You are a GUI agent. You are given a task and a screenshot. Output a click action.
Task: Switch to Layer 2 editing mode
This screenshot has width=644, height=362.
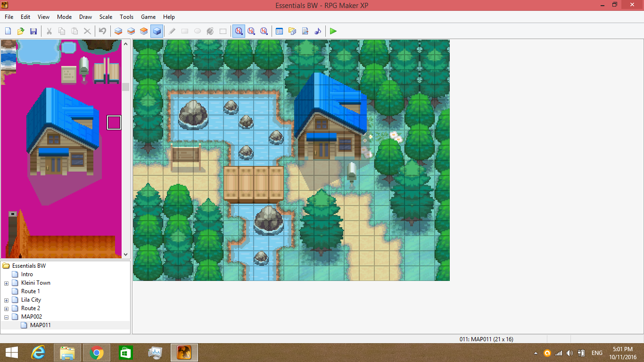click(131, 31)
